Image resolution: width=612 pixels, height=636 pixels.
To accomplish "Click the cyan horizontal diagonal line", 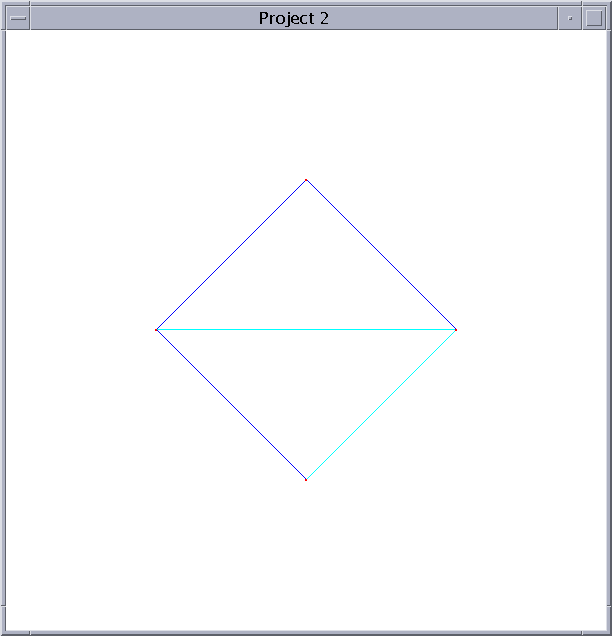I will [306, 330].
